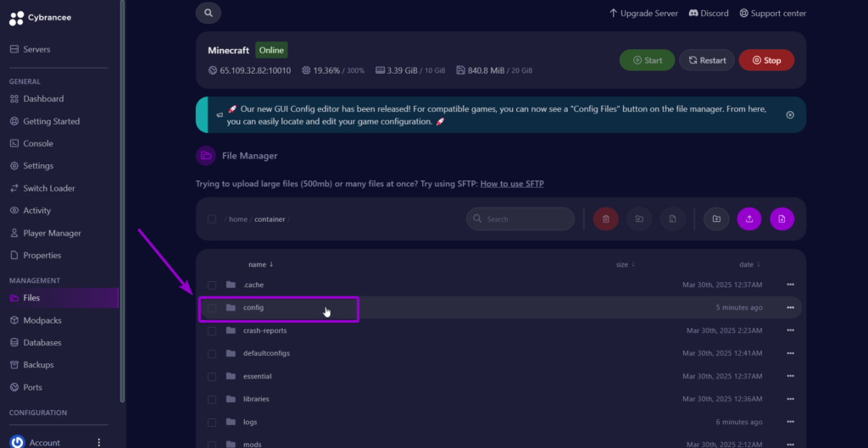Viewport: 868px width, 448px height.
Task: Click the green Start button
Action: (x=647, y=60)
